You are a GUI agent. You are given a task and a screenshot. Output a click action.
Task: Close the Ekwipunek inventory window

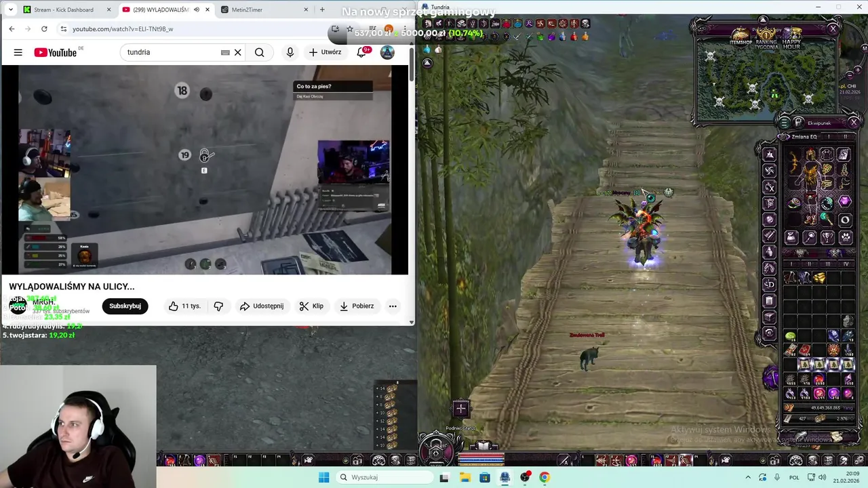[854, 122]
